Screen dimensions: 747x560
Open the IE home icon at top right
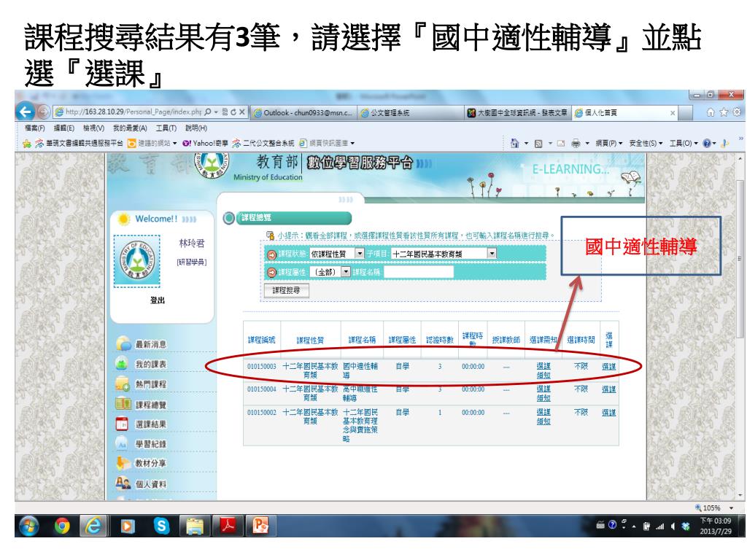pyautogui.click(x=711, y=112)
